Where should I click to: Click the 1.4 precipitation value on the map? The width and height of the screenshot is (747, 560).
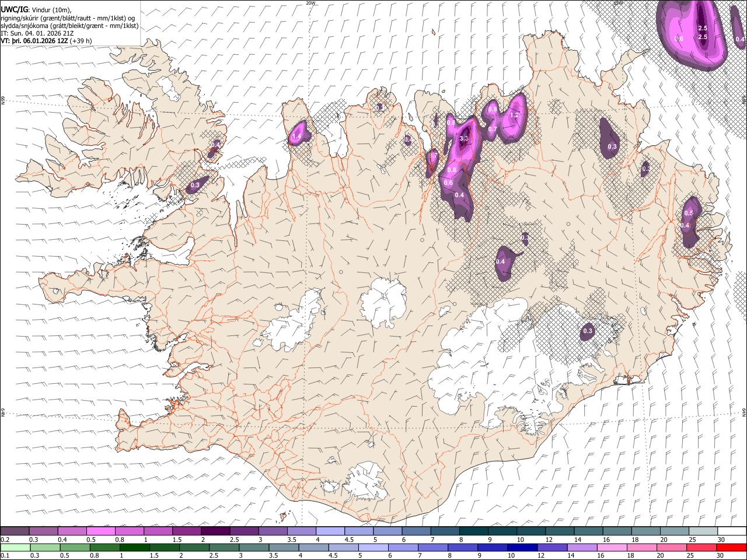(296, 136)
